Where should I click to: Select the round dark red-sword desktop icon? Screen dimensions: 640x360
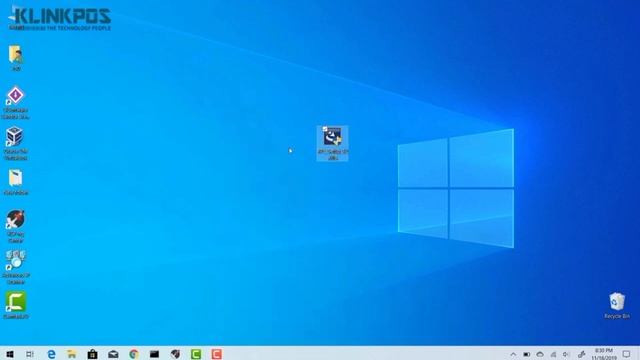[x=16, y=226]
